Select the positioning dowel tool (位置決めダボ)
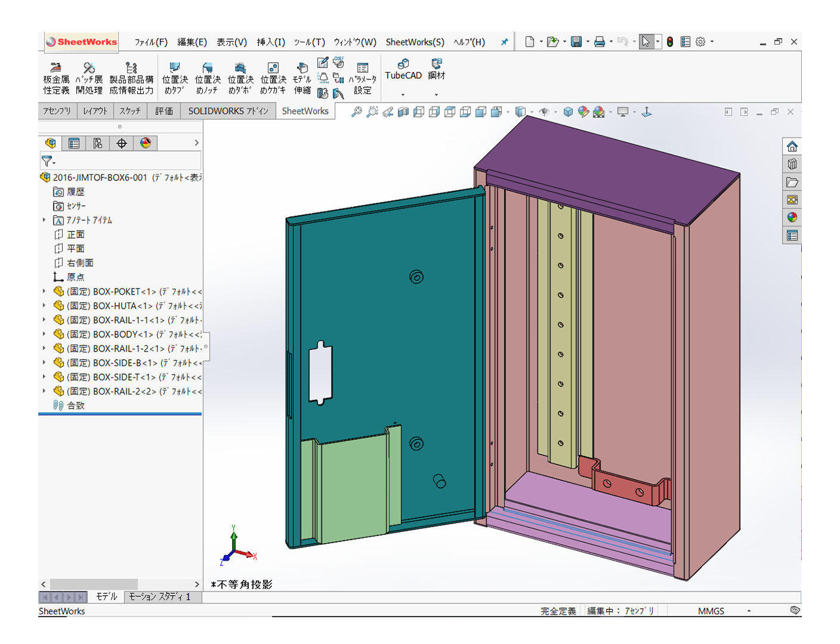Viewport: 840px width, 644px height. pos(240,78)
